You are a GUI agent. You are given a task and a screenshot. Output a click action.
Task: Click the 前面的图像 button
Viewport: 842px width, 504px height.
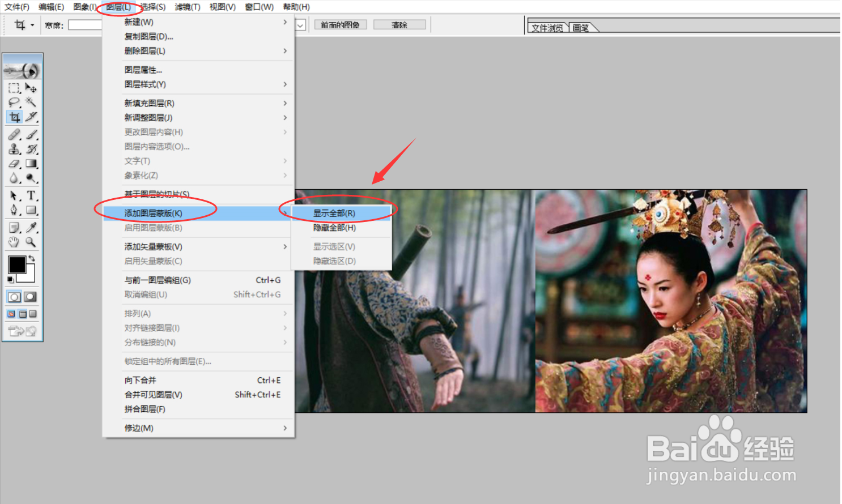click(341, 25)
